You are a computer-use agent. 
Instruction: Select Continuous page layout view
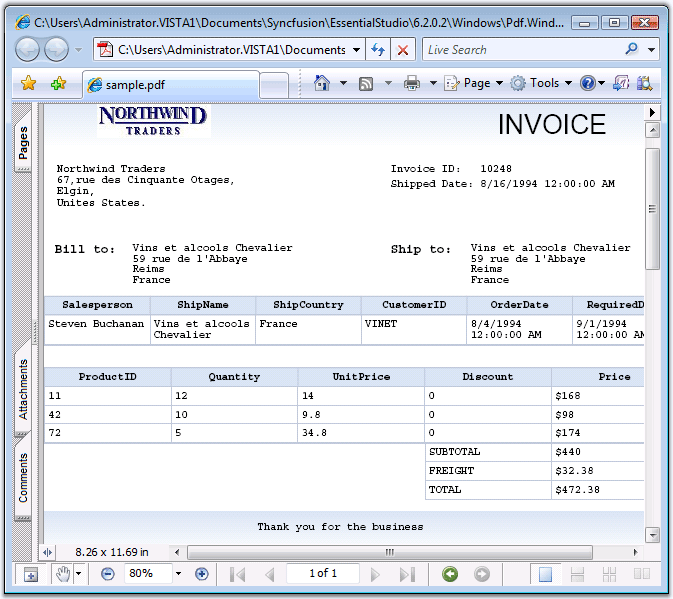click(577, 574)
